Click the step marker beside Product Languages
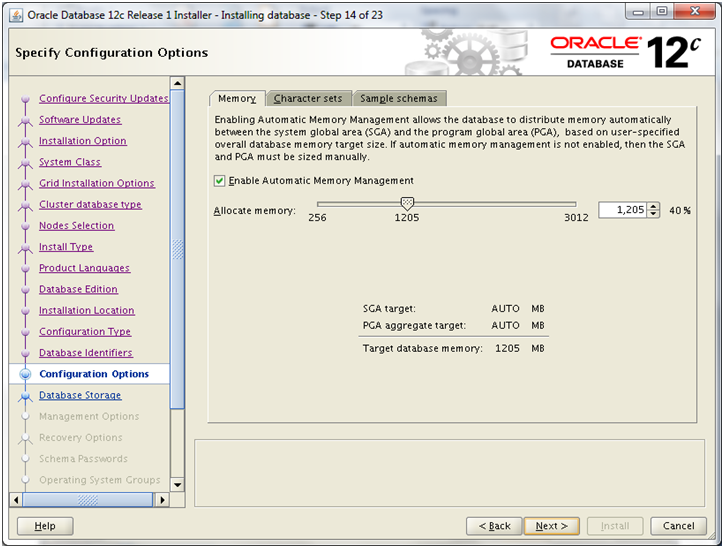The width and height of the screenshot is (724, 548). pos(25,269)
